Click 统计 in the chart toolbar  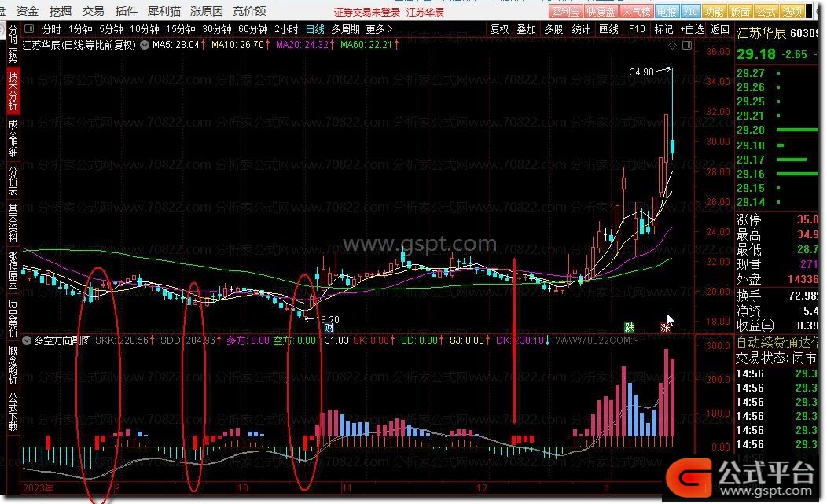581,29
